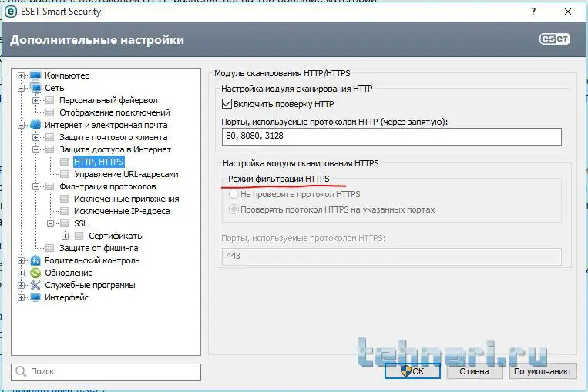Click the Модуль сканирования HTTP/HTTPS heading

pyautogui.click(x=282, y=73)
